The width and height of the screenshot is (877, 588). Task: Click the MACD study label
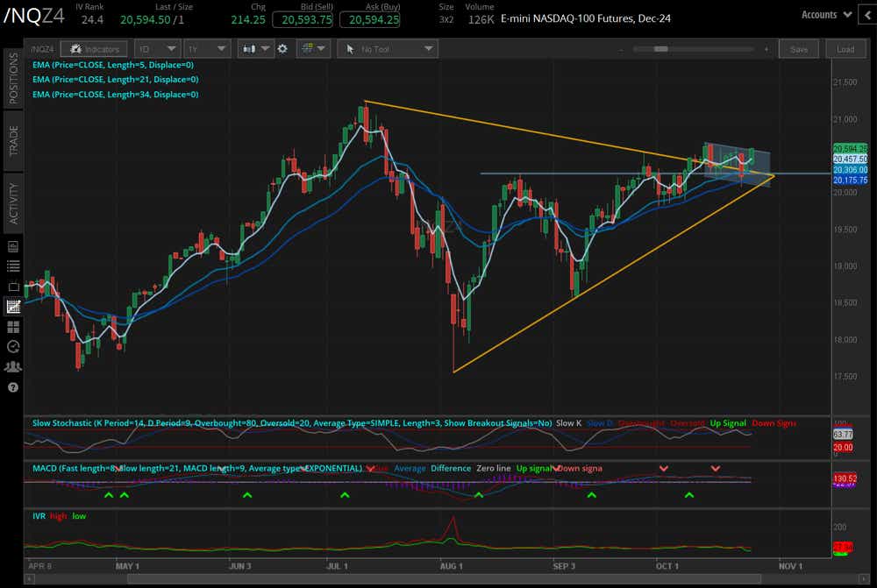click(196, 469)
